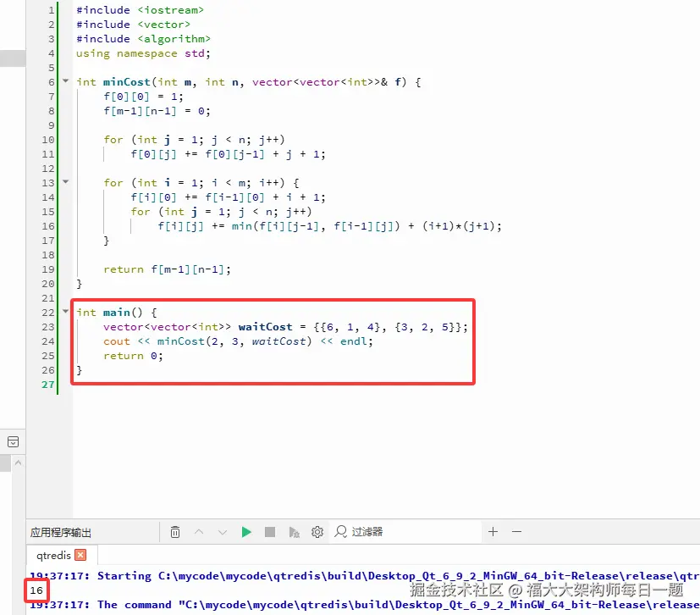Click the 应用程序输出 pane title
The height and width of the screenshot is (615, 700).
(x=61, y=532)
